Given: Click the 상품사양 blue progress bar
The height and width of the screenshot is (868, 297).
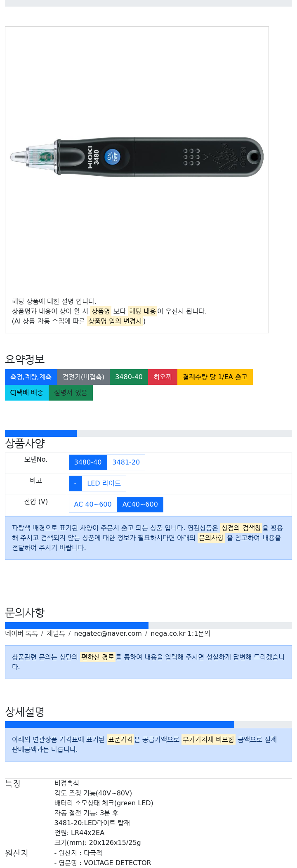Looking at the screenshot, I should pos(41,434).
